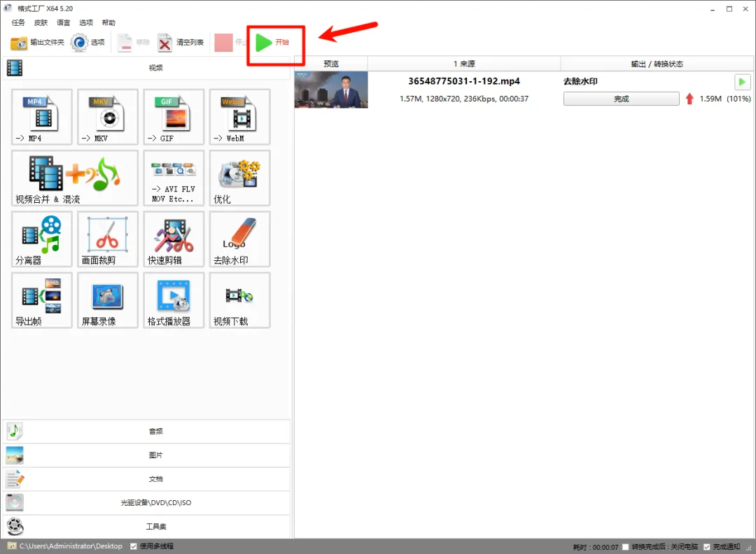Click the red 停止 stop button
Viewport: 756px width, 554px height.
coord(230,43)
